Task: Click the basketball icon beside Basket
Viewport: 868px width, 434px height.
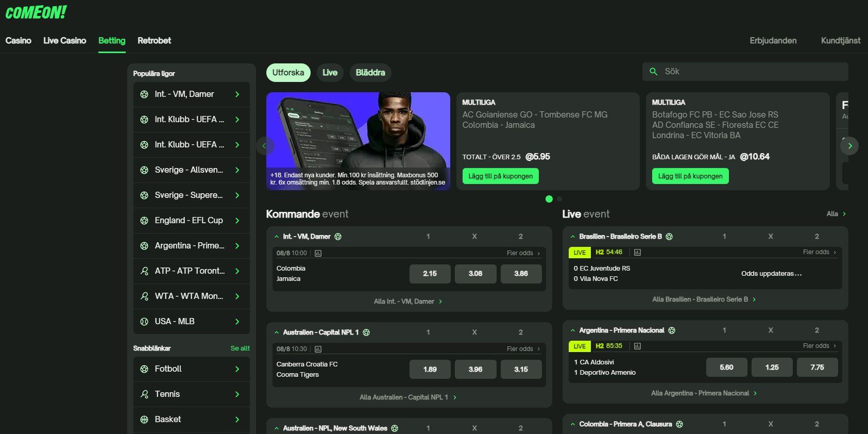Action: (144, 420)
